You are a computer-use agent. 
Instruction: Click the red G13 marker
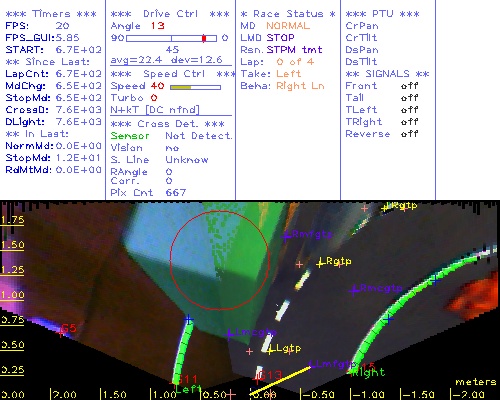(x=257, y=379)
